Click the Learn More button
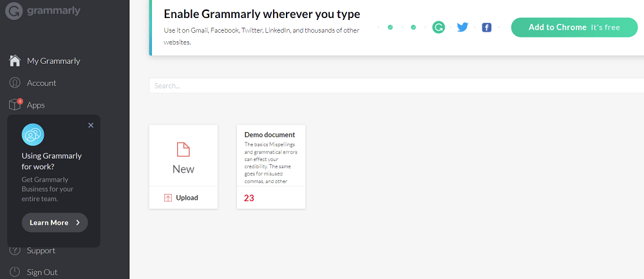This screenshot has width=644, height=279. [x=55, y=223]
